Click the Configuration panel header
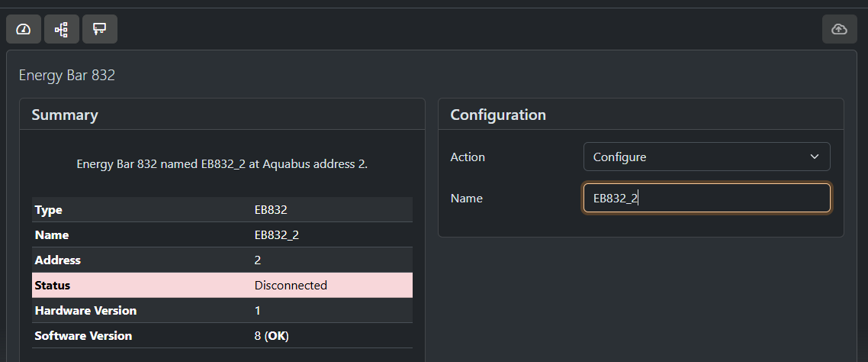This screenshot has height=362, width=868. (x=498, y=115)
